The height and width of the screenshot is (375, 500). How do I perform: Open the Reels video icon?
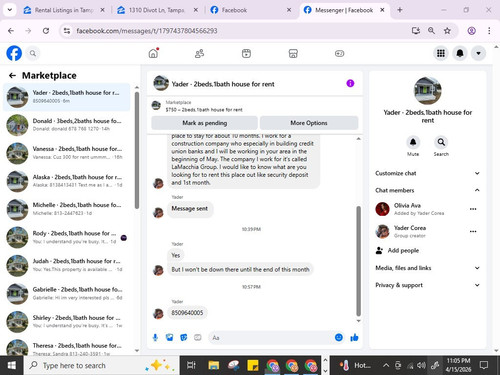click(246, 53)
